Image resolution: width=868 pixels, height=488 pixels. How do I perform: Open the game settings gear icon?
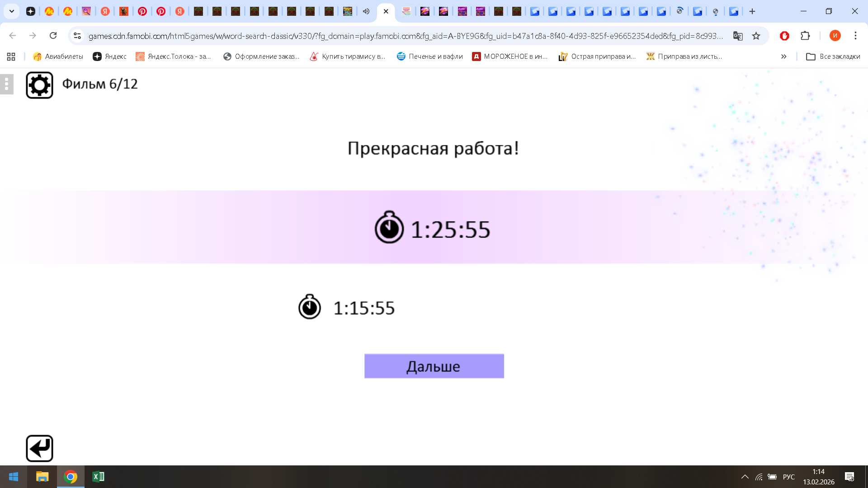tap(39, 84)
